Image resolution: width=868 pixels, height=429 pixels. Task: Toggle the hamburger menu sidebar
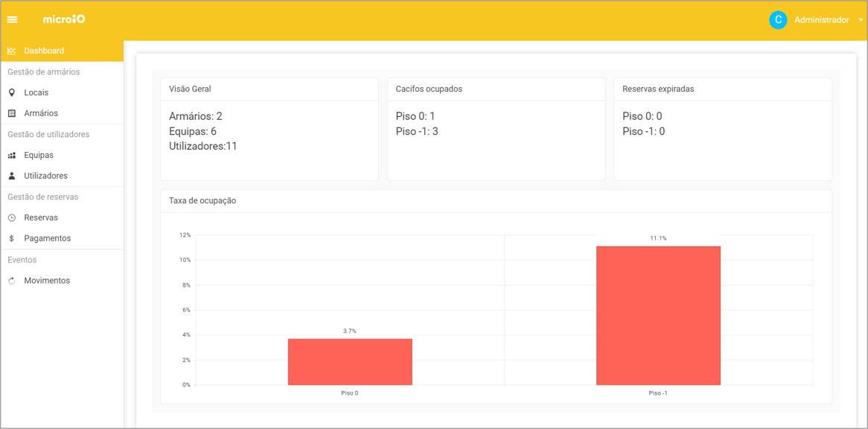13,20
